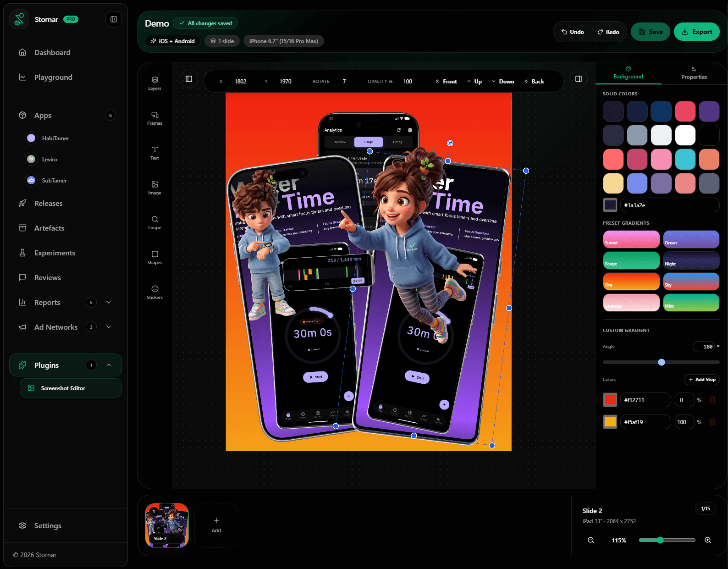Click the 1 slide chip
The height and width of the screenshot is (569, 728).
click(222, 41)
